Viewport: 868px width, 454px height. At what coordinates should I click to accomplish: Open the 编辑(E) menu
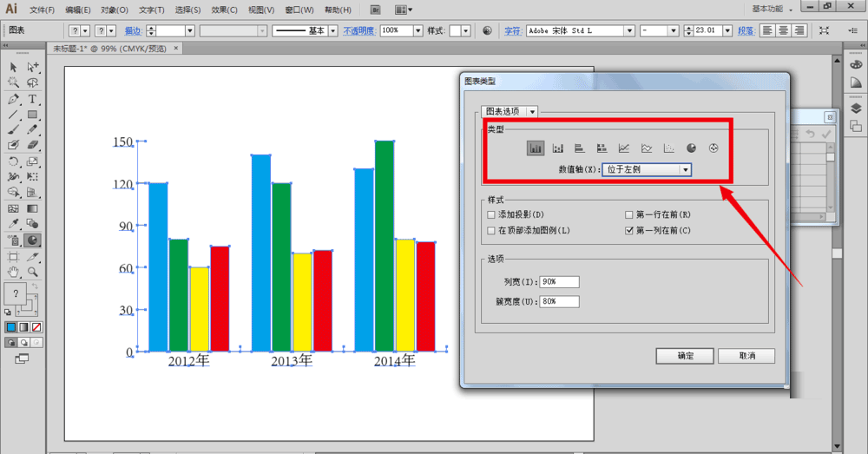[77, 10]
